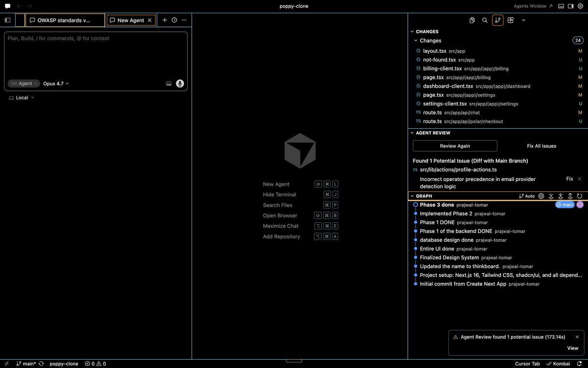This screenshot has height=368, width=588.
Task: Open the Agents Window link
Action: pyautogui.click(x=533, y=6)
